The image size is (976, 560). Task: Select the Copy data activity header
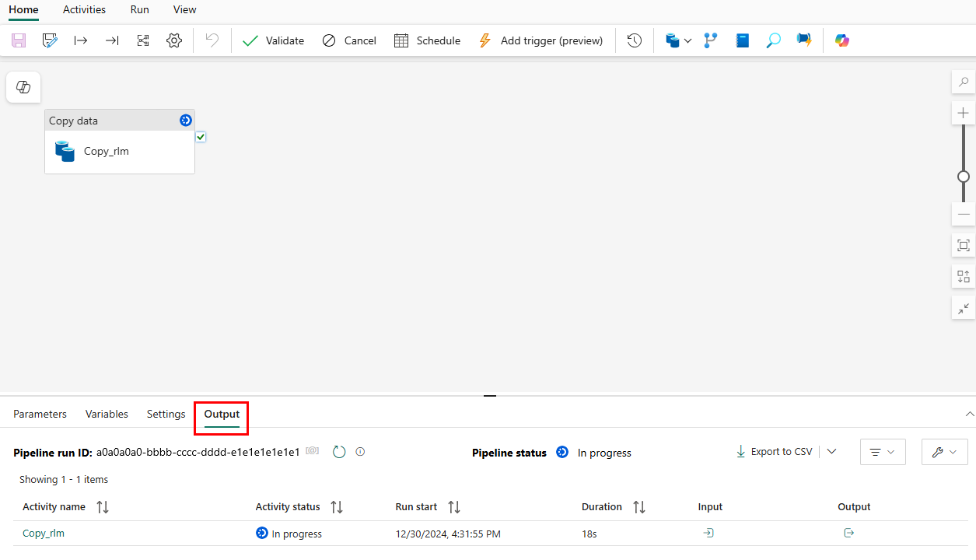(119, 121)
